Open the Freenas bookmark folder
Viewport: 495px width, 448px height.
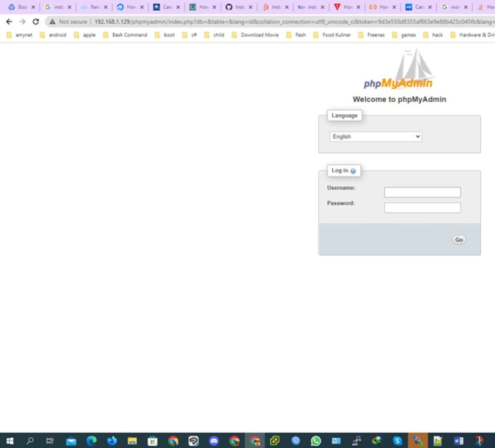pos(372,35)
